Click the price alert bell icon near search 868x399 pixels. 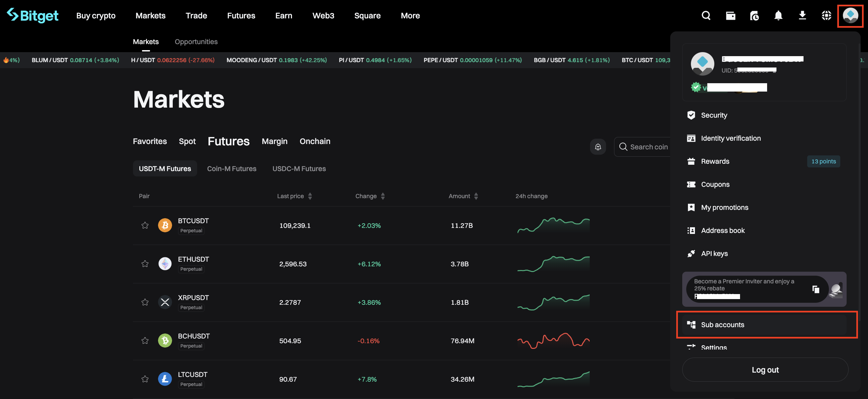tap(598, 147)
